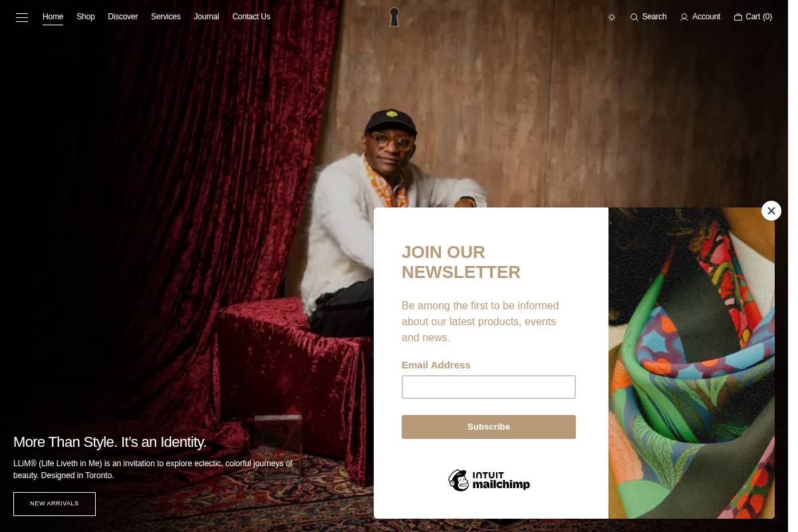Open the Services menu
798x532 pixels.
tap(166, 17)
